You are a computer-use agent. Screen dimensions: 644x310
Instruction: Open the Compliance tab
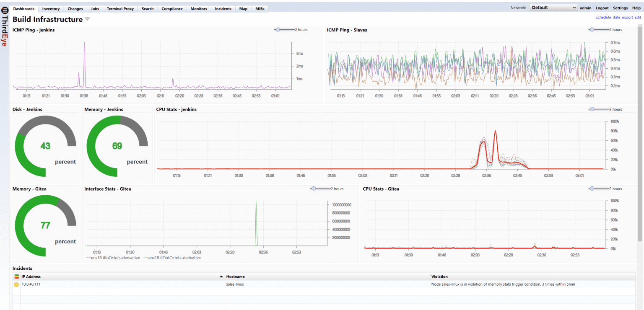click(172, 9)
